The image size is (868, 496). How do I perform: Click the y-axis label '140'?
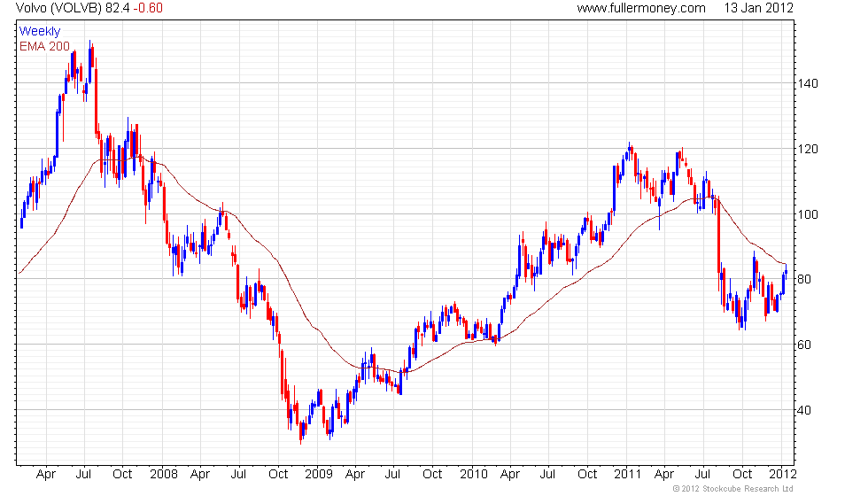[808, 83]
